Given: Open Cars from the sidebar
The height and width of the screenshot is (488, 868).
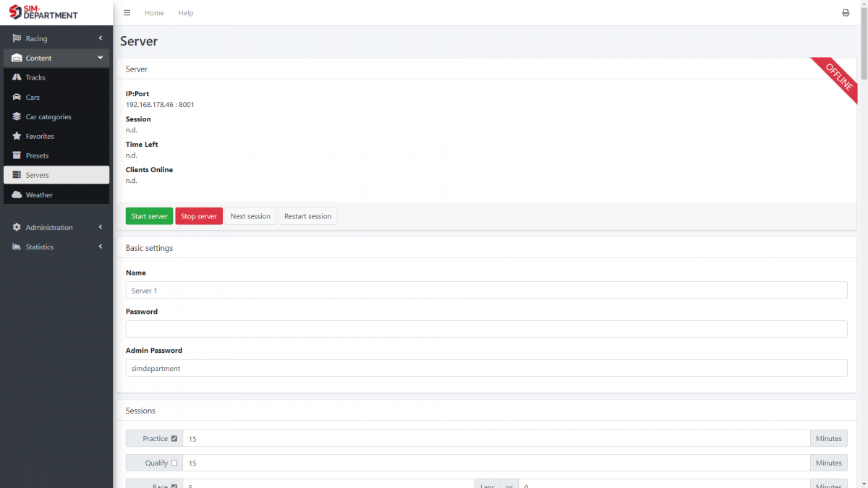Looking at the screenshot, I should pos(33,97).
